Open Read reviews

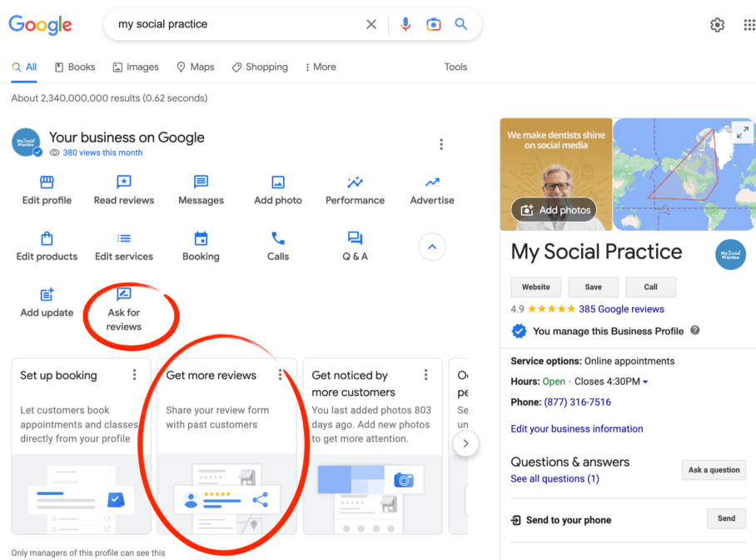(x=124, y=191)
